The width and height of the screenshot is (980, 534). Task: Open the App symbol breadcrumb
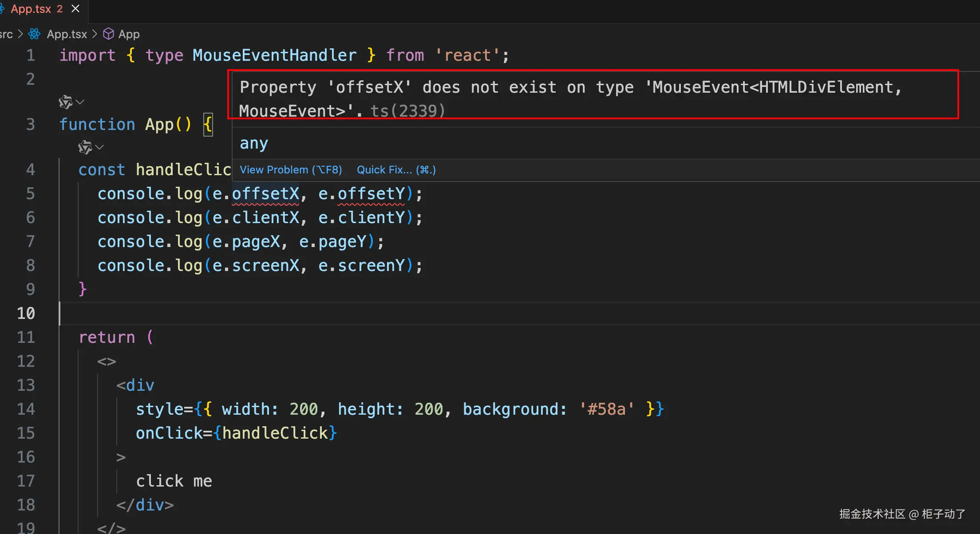point(129,34)
